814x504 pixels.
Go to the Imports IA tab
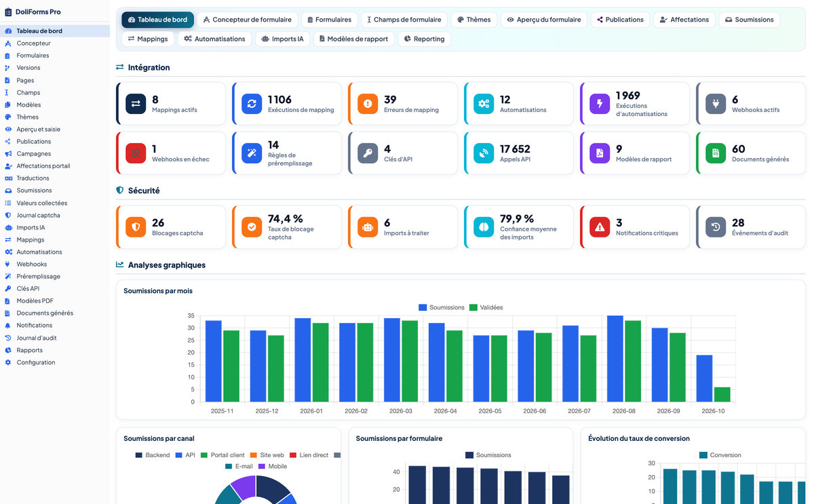click(282, 39)
